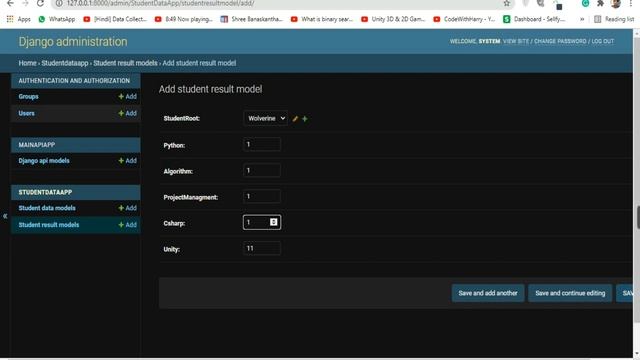Open the Chrome three-dot menu
Viewport: 640px width, 360px height.
pos(631,3)
